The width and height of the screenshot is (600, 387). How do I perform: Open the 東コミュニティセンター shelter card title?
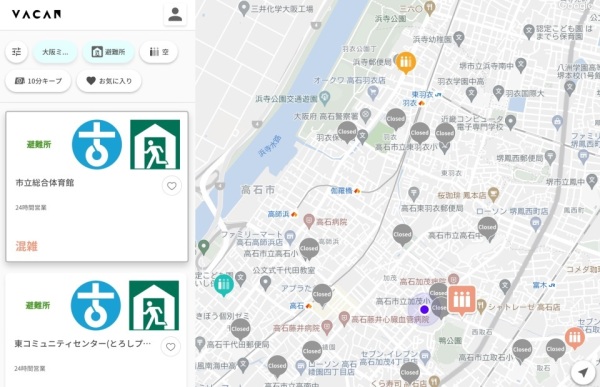tap(83, 344)
